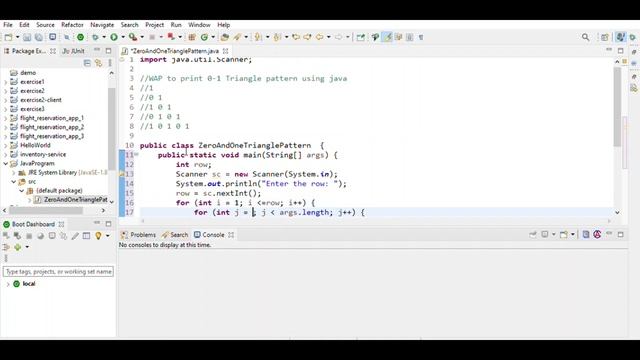
Task: Open Back history dropdown arrow
Action: pos(328,37)
